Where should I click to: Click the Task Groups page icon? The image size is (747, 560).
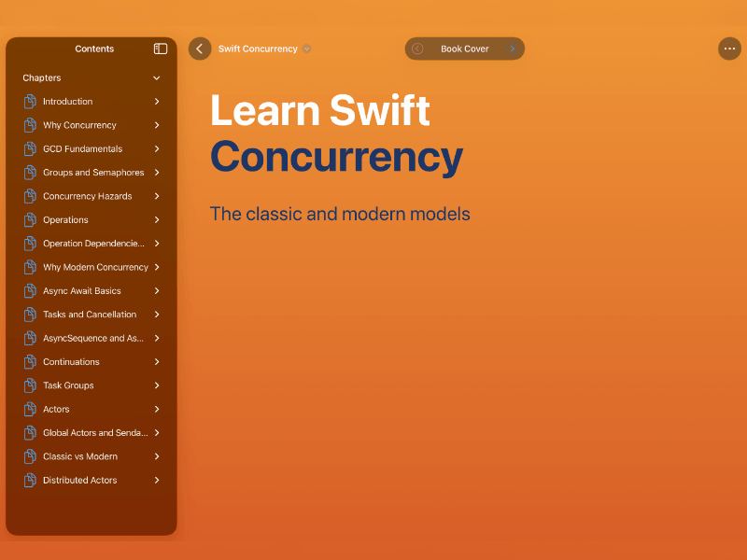click(x=30, y=385)
